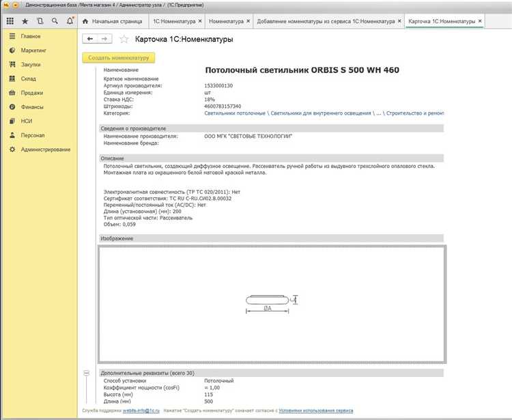Go forward with right arrow button
Viewport: 512px width, 420px height.
click(x=104, y=39)
